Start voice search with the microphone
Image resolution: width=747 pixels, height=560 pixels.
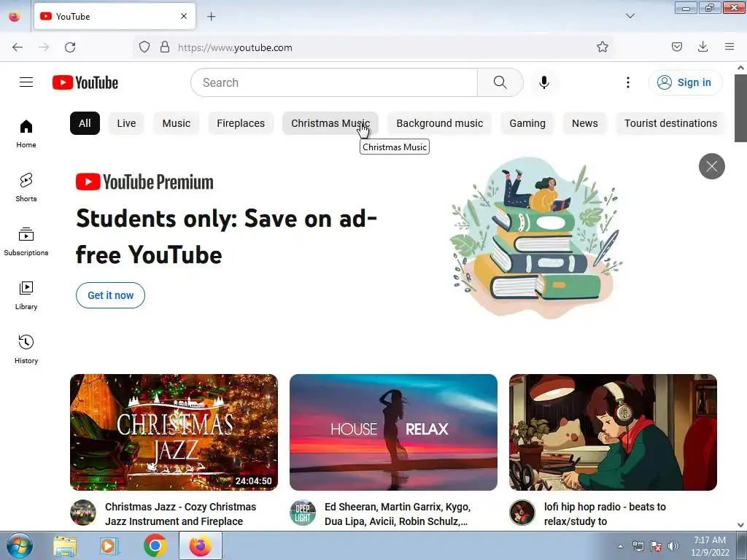click(544, 82)
